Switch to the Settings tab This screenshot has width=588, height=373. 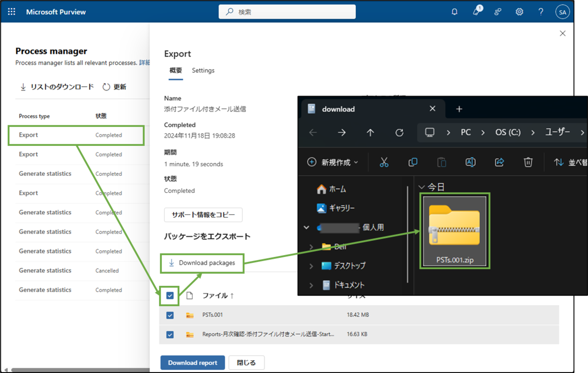pyautogui.click(x=203, y=70)
